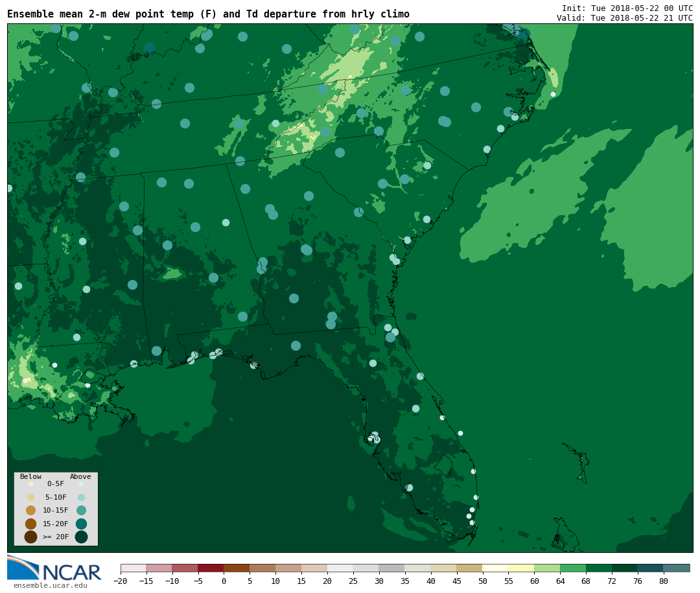700x593 pixels.
Task: Pick the beige swatch between 40 and 45
Action: (x=444, y=568)
